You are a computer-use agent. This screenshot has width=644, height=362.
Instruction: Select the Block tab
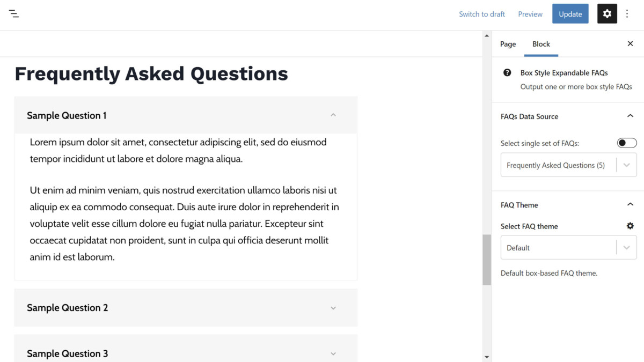coord(541,44)
